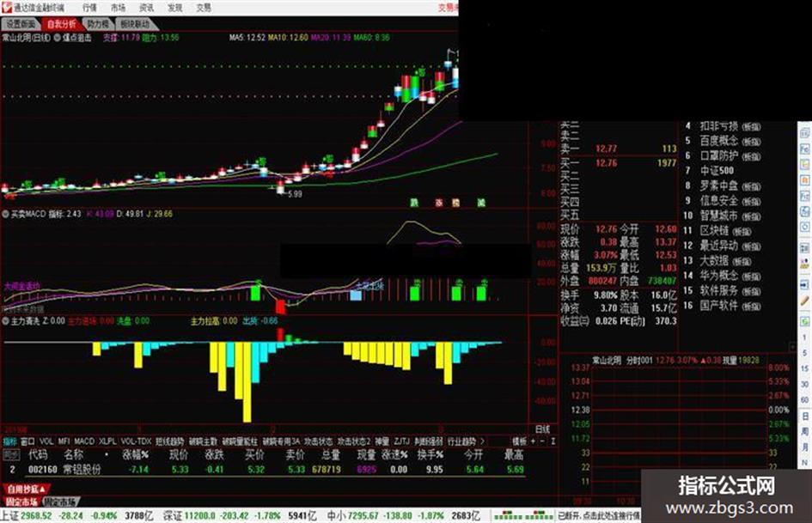Screen dimensions: 812x523
Task: Sort the list by 换手% column
Action: click(x=430, y=454)
